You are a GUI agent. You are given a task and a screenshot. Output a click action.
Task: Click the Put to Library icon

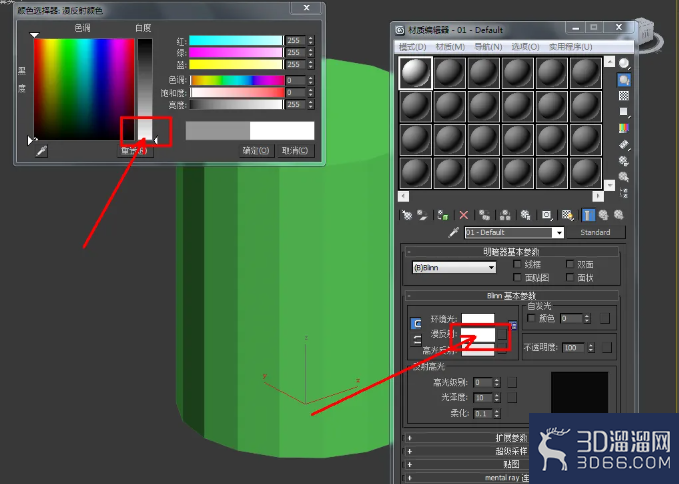pyautogui.click(x=525, y=215)
